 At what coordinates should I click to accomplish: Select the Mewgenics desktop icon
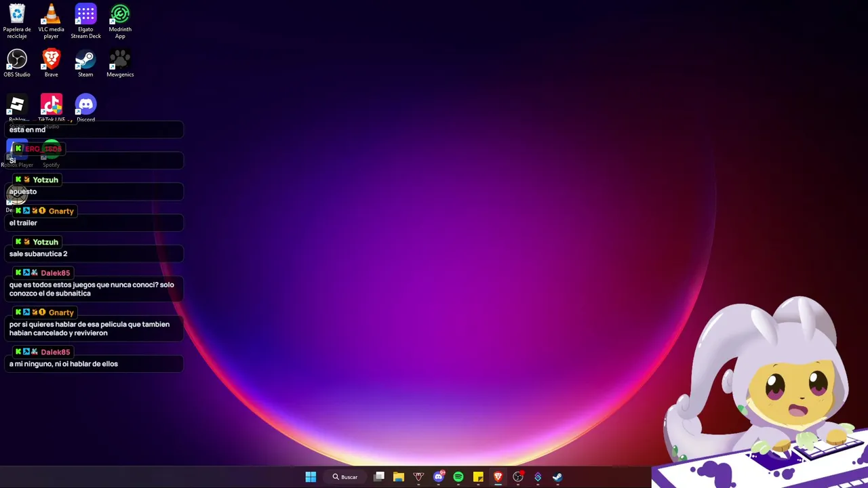click(120, 63)
